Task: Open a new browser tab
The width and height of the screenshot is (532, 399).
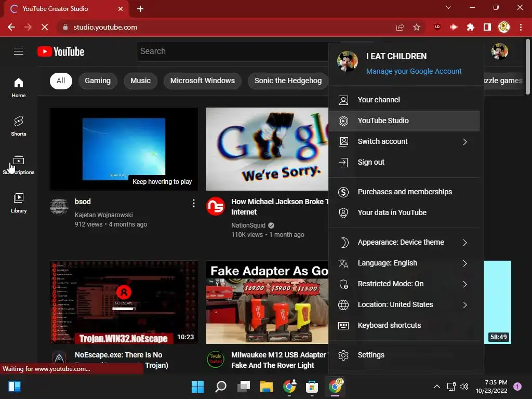Action: point(140,9)
